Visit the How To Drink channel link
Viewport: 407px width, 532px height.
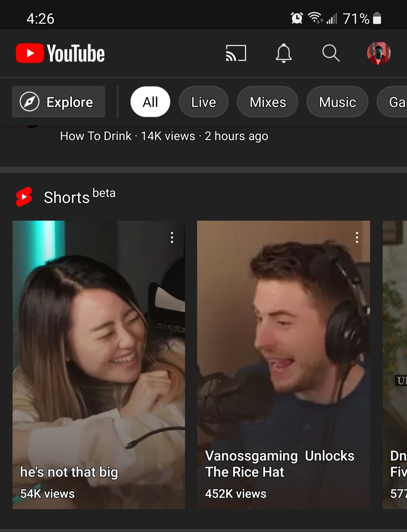coord(95,136)
